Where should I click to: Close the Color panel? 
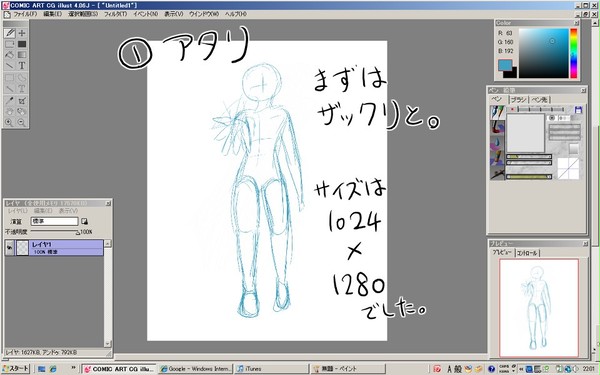pyautogui.click(x=576, y=23)
